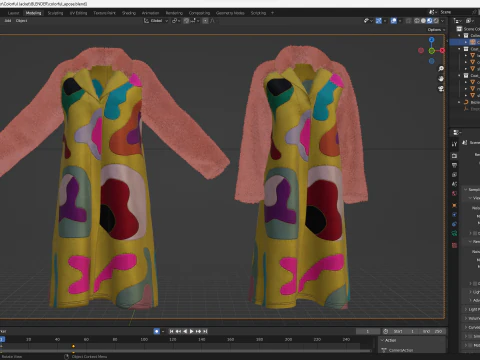Viewport: 480px width, 360px height.
Task: Click the current frame number field
Action: click(368, 331)
